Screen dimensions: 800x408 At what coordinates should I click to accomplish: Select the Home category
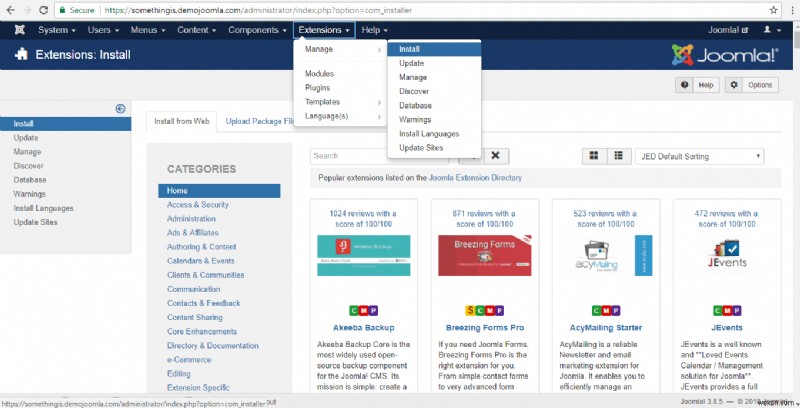click(219, 191)
